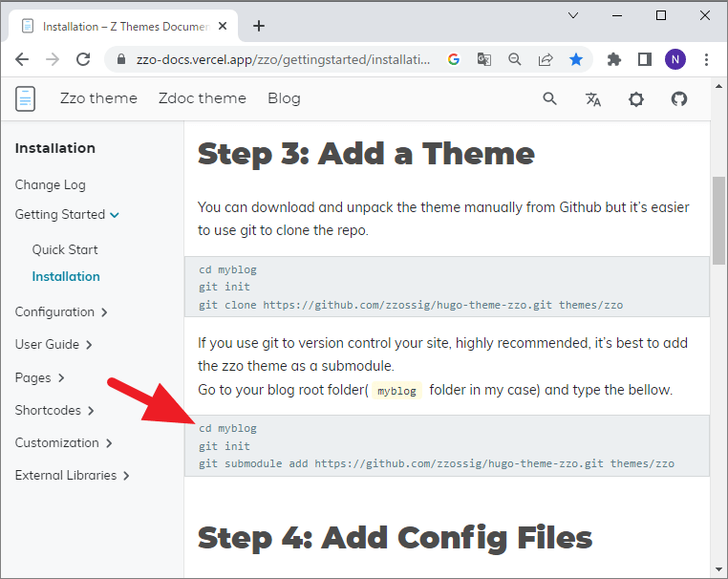Reload the page
Screen dimensions: 728x579
pos(83,59)
